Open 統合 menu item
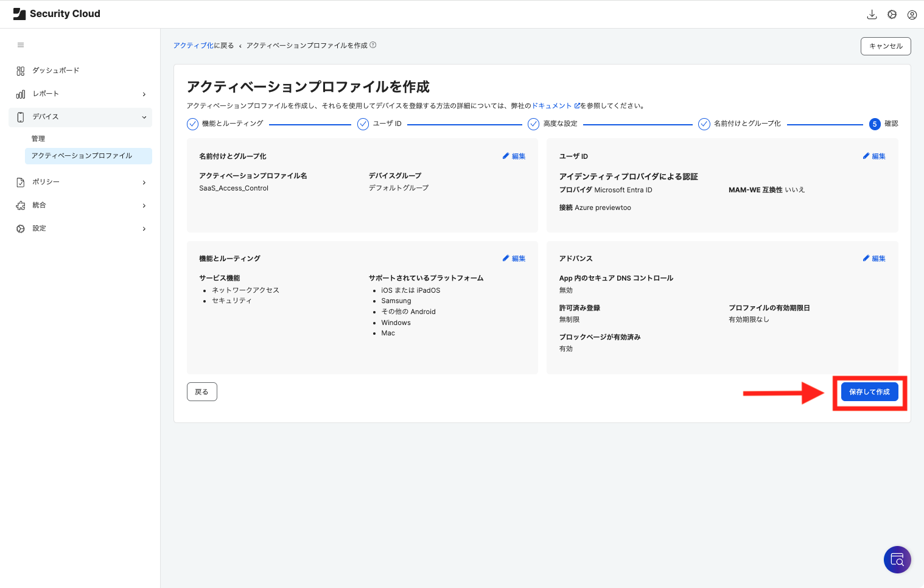The width and height of the screenshot is (924, 588). (80, 205)
